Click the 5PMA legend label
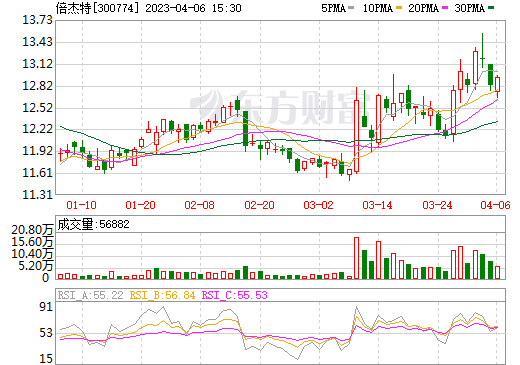The image size is (520, 365). [x=333, y=8]
